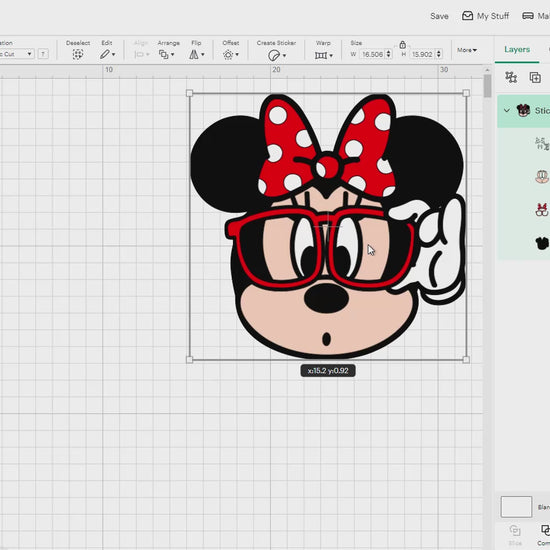This screenshot has height=550, width=550.
Task: Click the scrollbar up arrow
Action: [x=487, y=70]
